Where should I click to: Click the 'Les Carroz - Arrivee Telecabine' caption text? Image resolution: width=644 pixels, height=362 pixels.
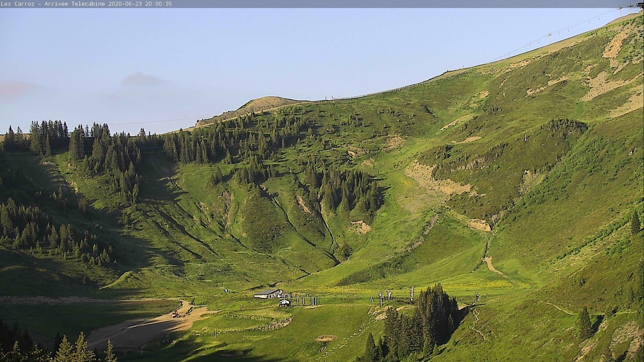point(53,4)
